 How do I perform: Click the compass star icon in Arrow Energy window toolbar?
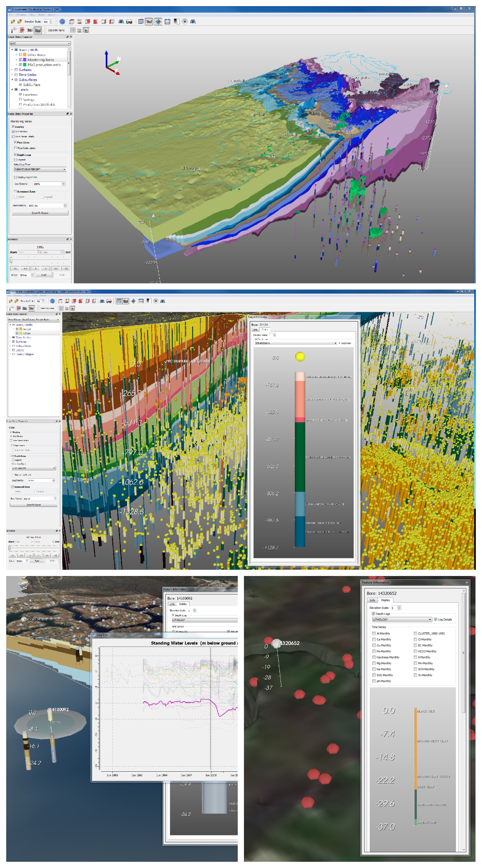pyautogui.click(x=133, y=301)
